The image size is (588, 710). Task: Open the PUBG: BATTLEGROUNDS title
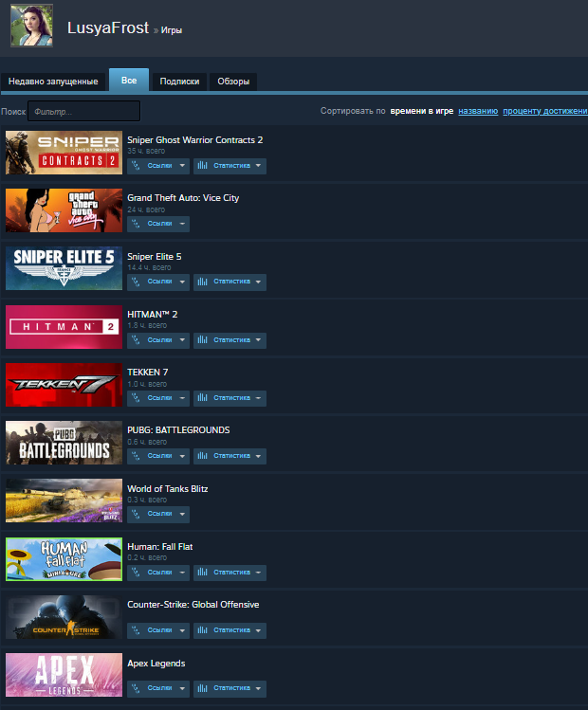pos(178,430)
